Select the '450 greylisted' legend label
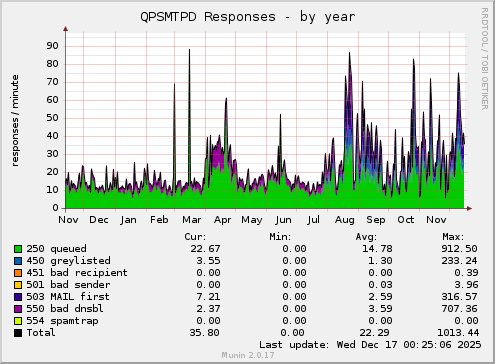This screenshot has height=364, width=495. click(68, 261)
